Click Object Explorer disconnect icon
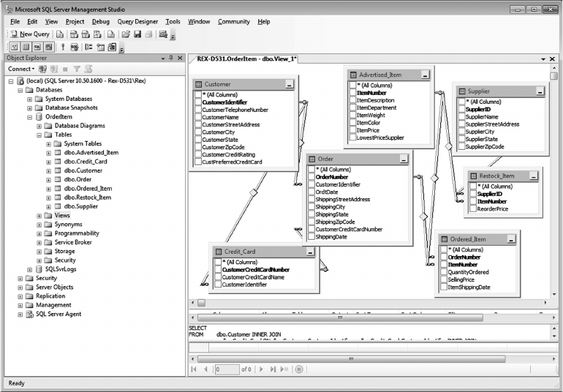 click(x=54, y=69)
